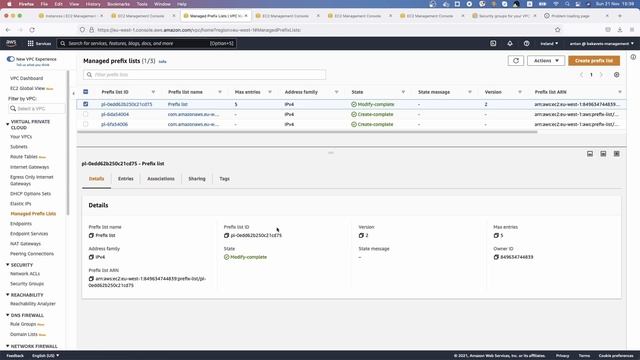Open table preferences gear icon

616,75
